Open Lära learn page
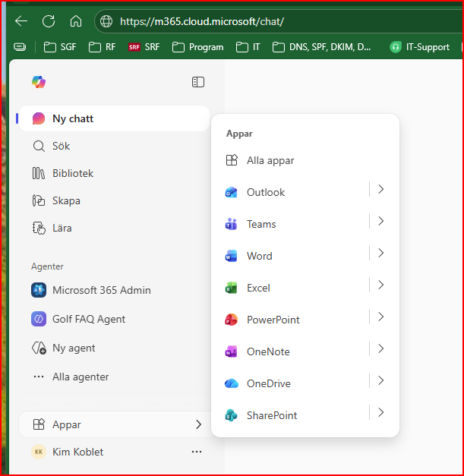Screen dimensions: 464x476 click(114, 228)
